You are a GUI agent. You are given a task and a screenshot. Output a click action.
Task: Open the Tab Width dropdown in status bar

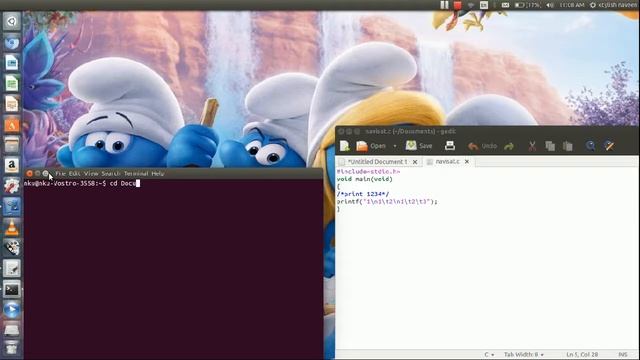pyautogui.click(x=524, y=354)
